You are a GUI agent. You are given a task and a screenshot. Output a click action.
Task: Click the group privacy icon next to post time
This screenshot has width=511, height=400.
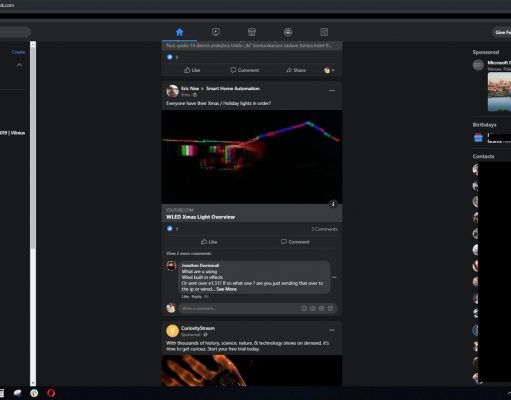pos(195,95)
